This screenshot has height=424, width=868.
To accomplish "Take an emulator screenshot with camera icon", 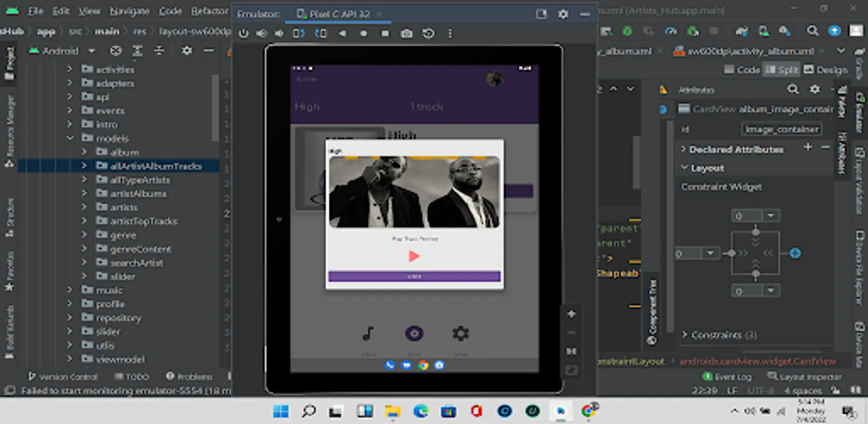I will click(406, 33).
